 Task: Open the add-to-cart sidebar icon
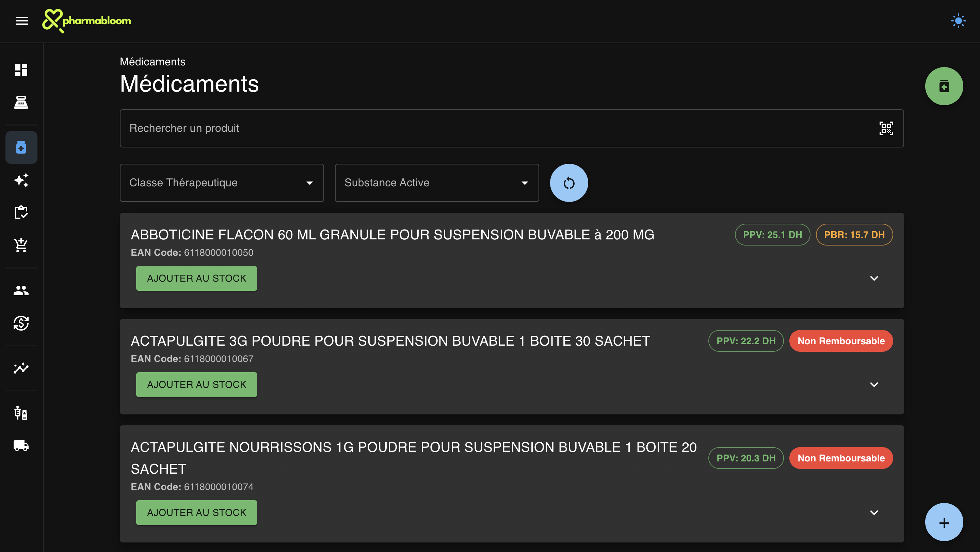[x=21, y=245]
